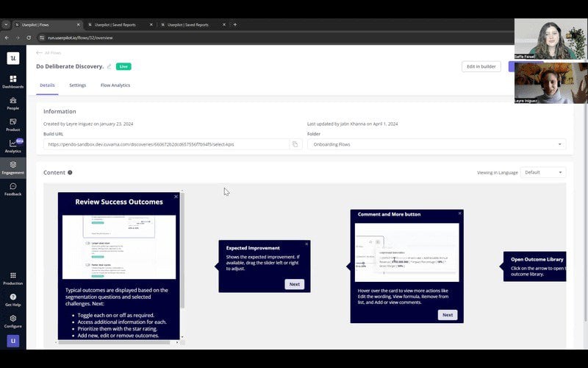This screenshot has height=368, width=588.
Task: Open Feedback sidebar icon
Action: click(x=12, y=188)
